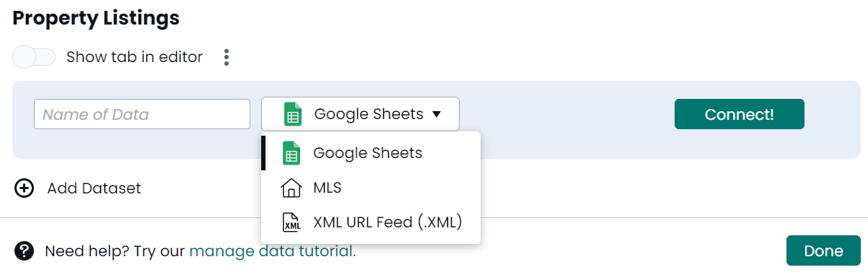Click the three-dot options icon

pos(227,57)
